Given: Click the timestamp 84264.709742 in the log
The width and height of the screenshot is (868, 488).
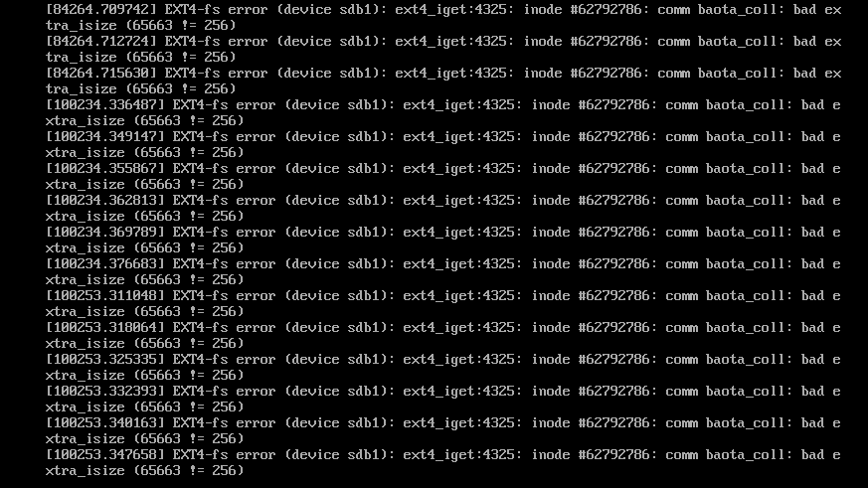Looking at the screenshot, I should (x=101, y=10).
